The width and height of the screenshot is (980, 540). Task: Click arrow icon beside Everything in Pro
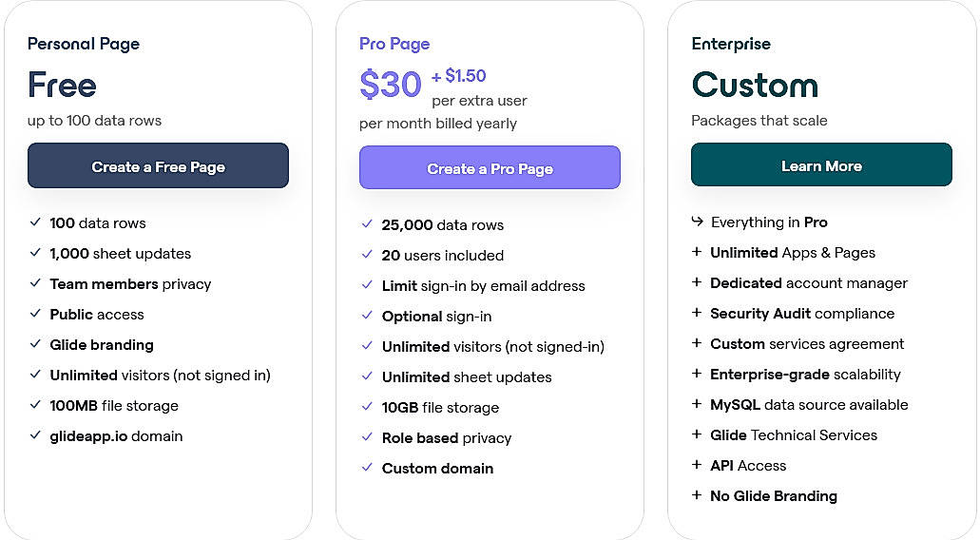click(698, 222)
